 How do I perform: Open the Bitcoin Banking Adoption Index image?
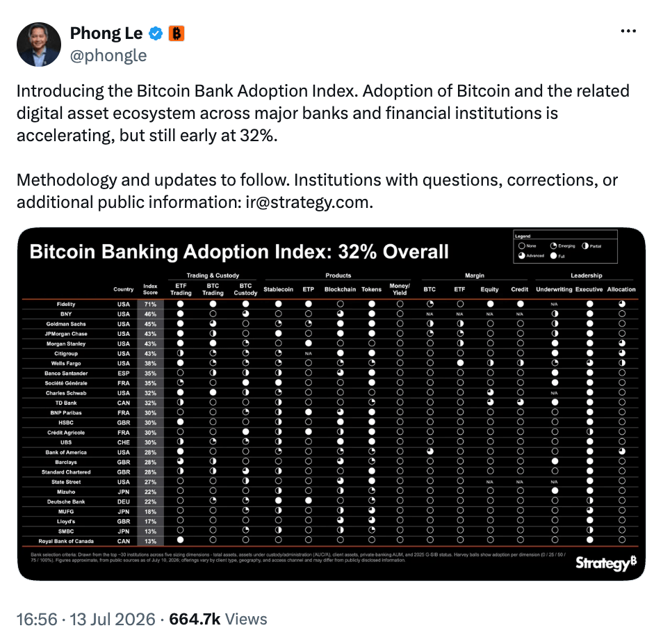(x=331, y=403)
